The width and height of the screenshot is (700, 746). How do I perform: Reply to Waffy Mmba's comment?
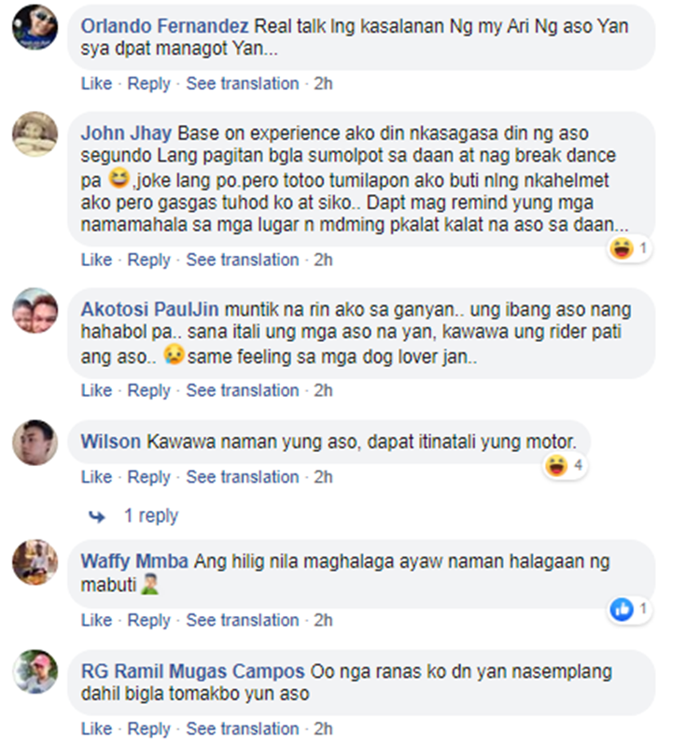[148, 620]
